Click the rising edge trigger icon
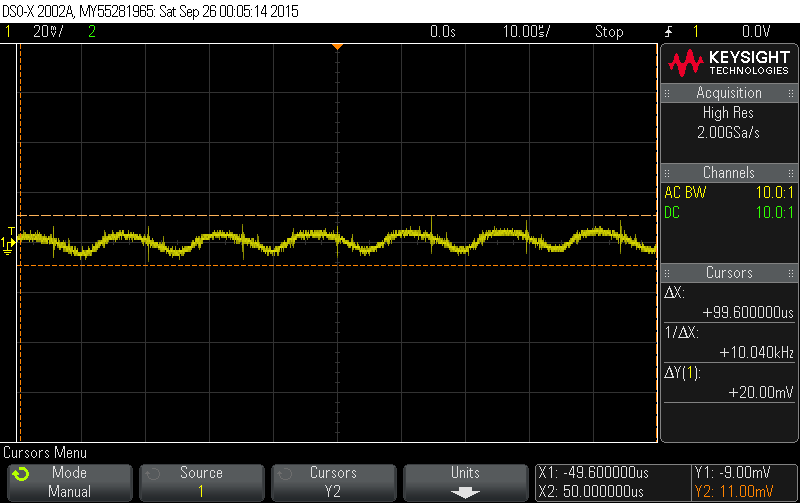Viewport: 800px width, 503px height. point(669,32)
